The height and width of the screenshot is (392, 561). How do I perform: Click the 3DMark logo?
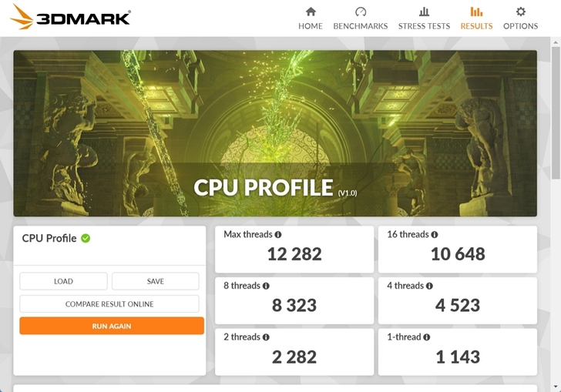click(x=70, y=17)
